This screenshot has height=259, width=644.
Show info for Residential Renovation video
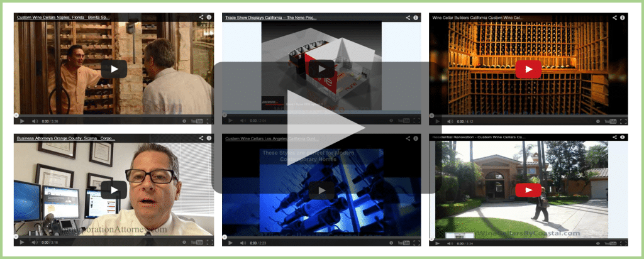pyautogui.click(x=623, y=136)
